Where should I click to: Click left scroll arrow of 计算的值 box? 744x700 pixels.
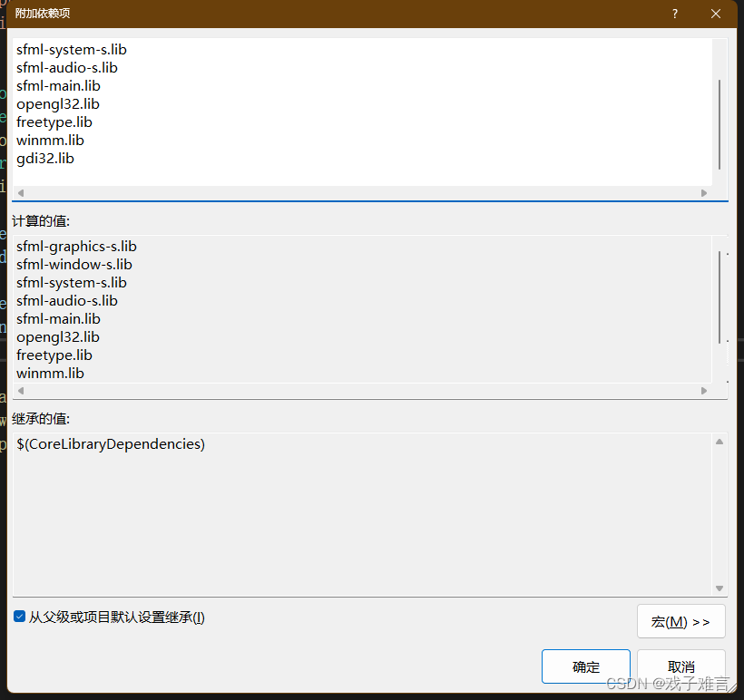click(20, 391)
